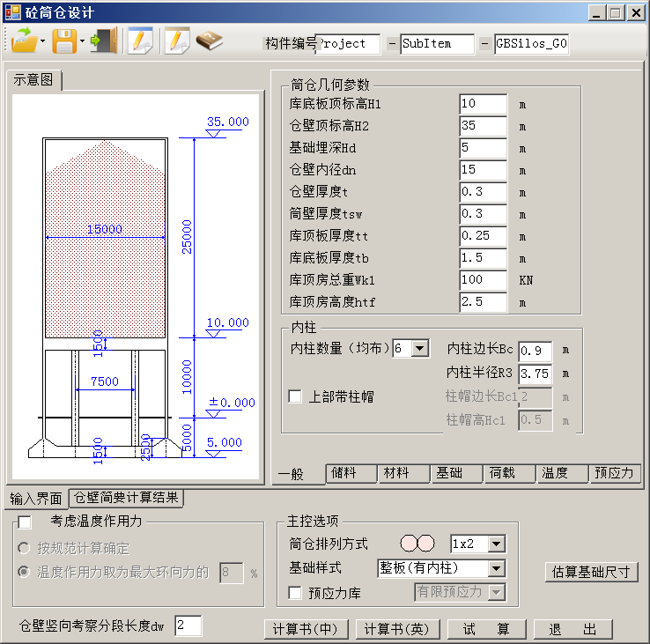The image size is (650, 644).
Task: Maximize the 砼筒仓设计 window
Action: coord(616,13)
